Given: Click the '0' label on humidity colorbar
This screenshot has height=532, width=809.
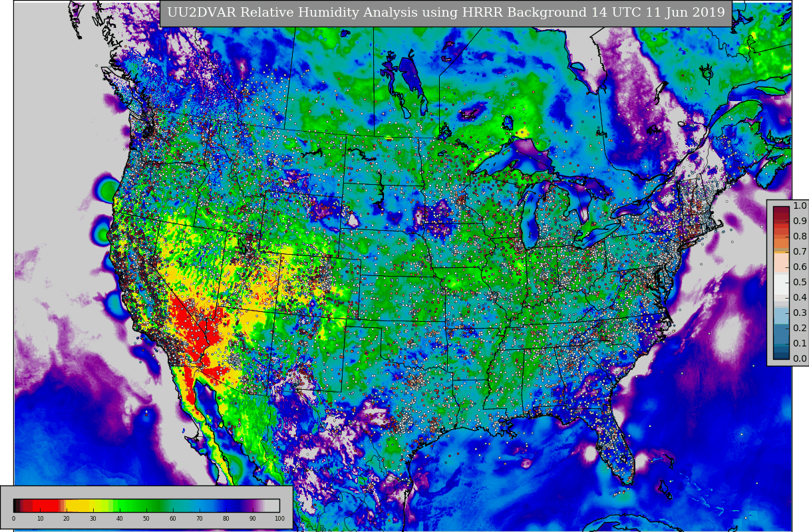Looking at the screenshot, I should [13, 519].
